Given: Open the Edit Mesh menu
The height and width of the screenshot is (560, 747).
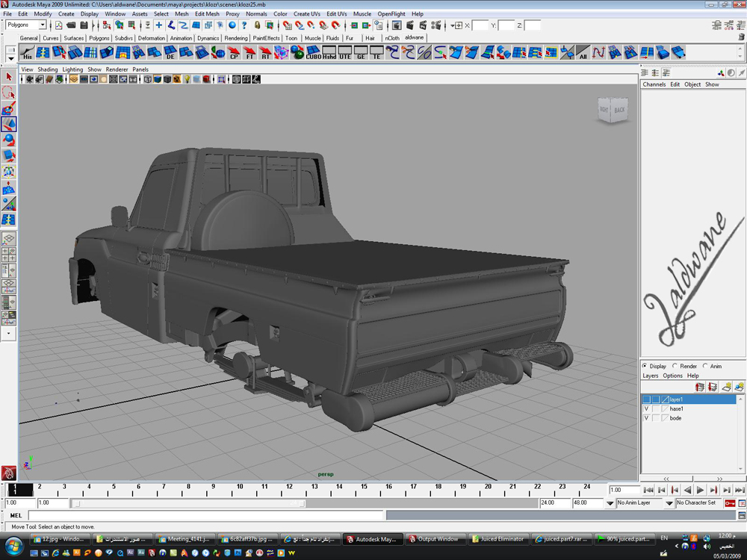Looking at the screenshot, I should pyautogui.click(x=207, y=13).
